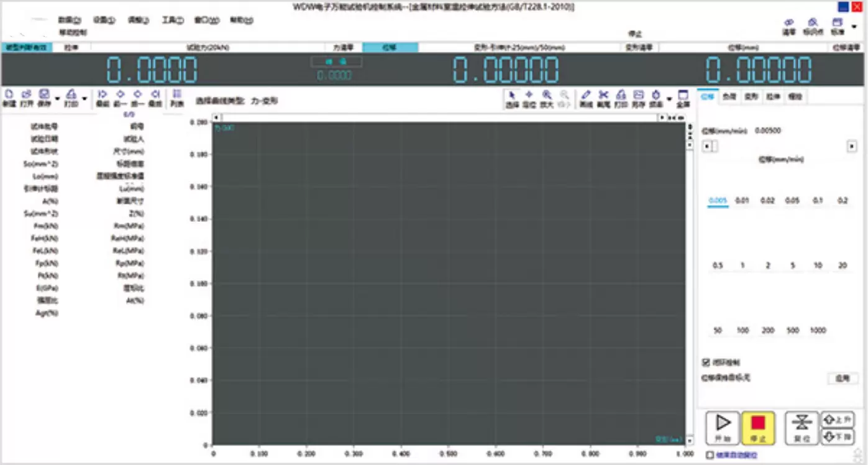This screenshot has width=868, height=465.
Task: Expand the chart tools dropdown arrow
Action: [x=669, y=98]
